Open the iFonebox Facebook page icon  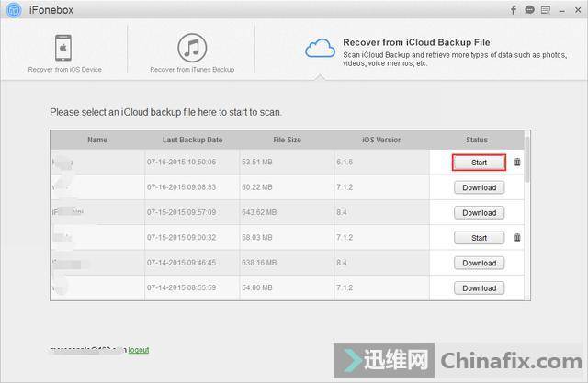pos(514,10)
